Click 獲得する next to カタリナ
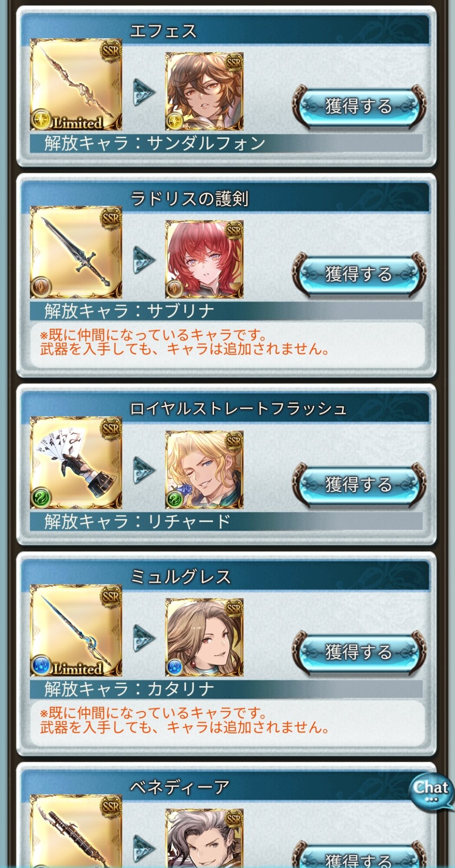The height and width of the screenshot is (868, 455). 359,652
